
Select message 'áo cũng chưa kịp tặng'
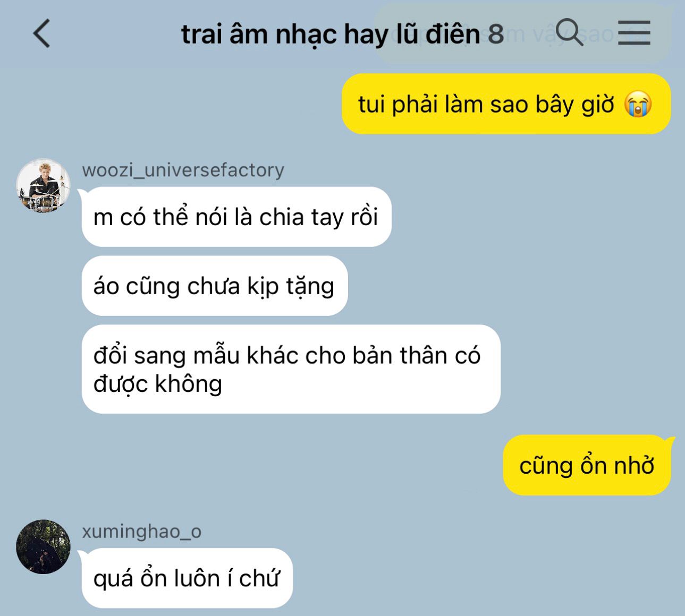[214, 286]
